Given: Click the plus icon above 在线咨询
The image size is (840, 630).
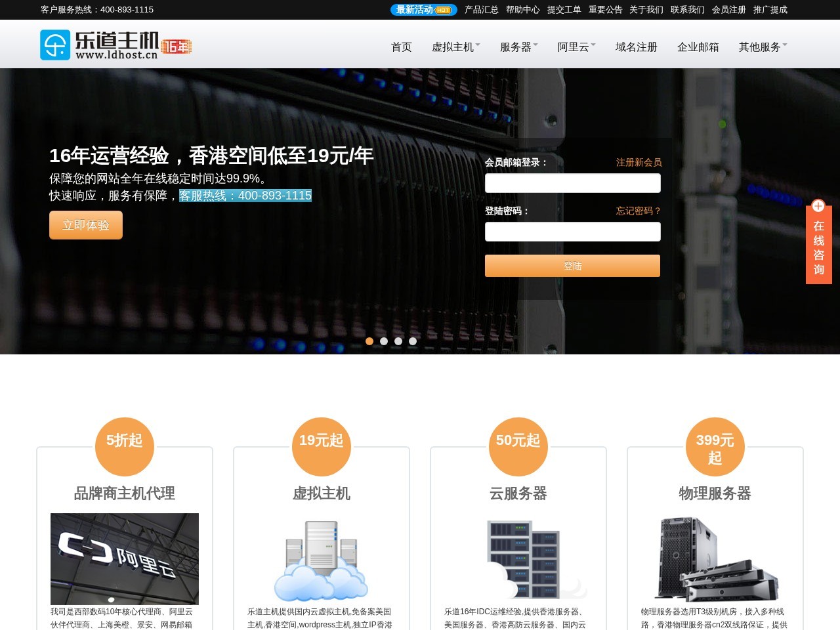Looking at the screenshot, I should (x=818, y=206).
